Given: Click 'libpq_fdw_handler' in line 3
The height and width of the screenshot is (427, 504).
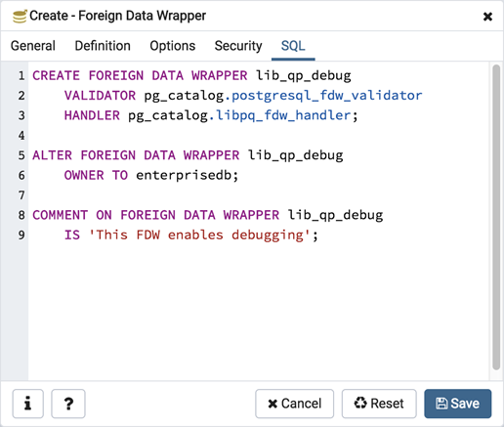Looking at the screenshot, I should pos(283,115).
